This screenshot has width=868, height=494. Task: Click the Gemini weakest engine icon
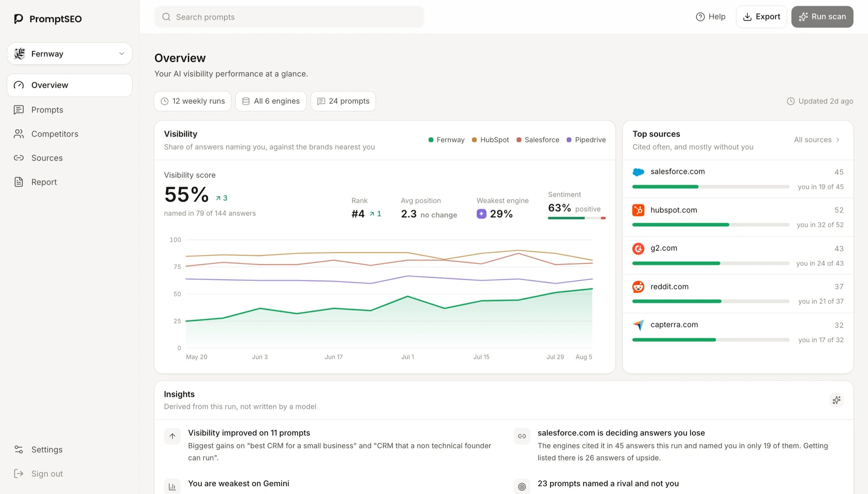coord(481,214)
